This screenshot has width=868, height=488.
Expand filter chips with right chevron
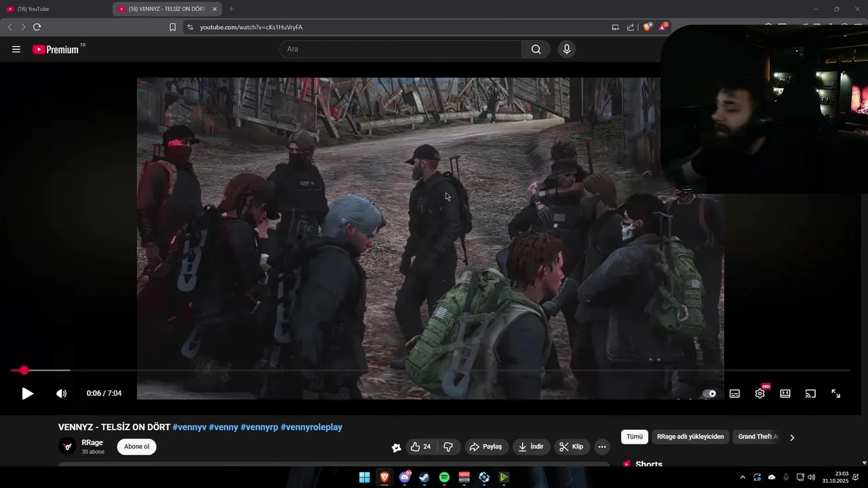tap(791, 437)
